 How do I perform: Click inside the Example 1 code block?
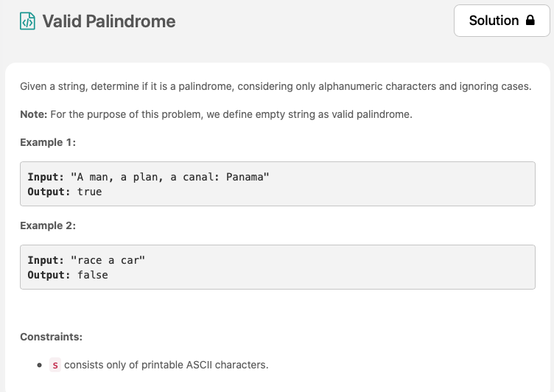click(278, 183)
